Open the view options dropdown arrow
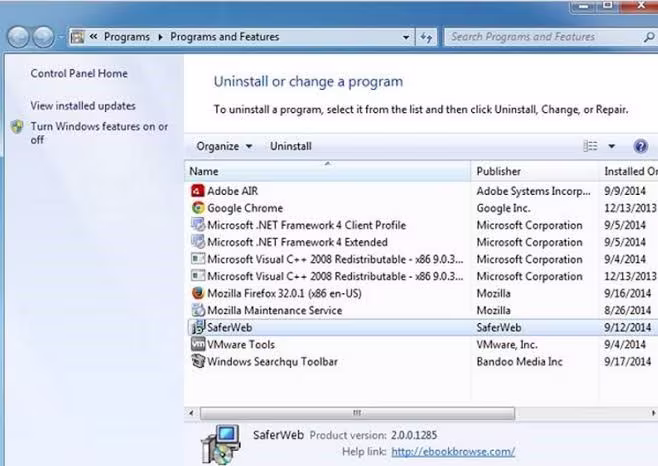Image resolution: width=658 pixels, height=466 pixels. (x=611, y=146)
